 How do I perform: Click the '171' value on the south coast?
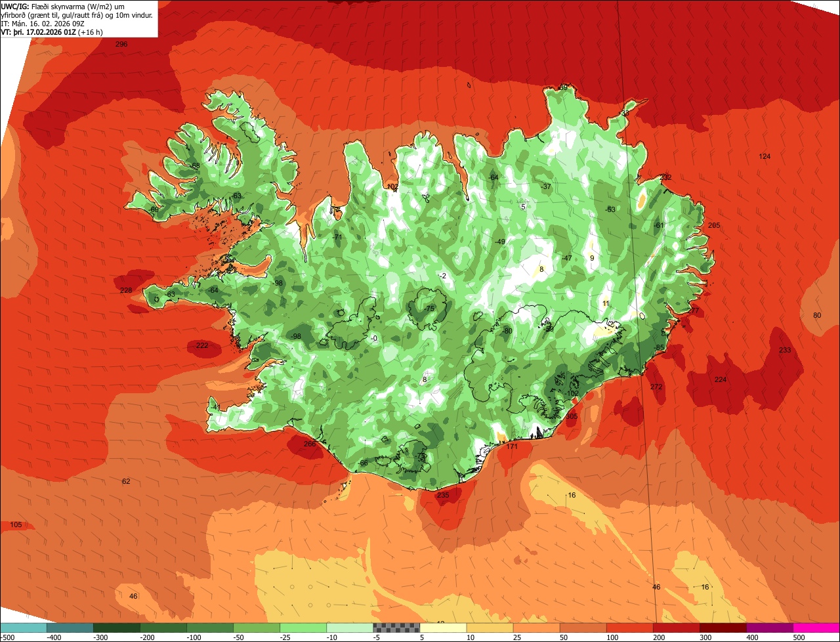click(512, 446)
